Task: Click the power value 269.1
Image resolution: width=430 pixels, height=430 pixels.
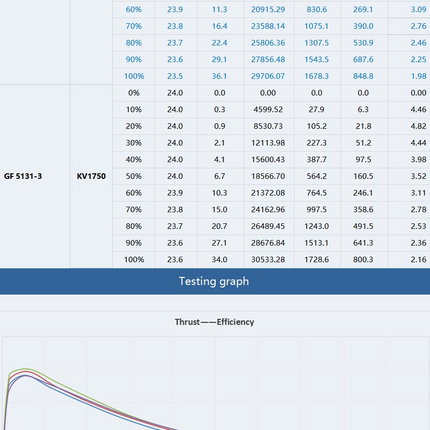Action: (363, 9)
